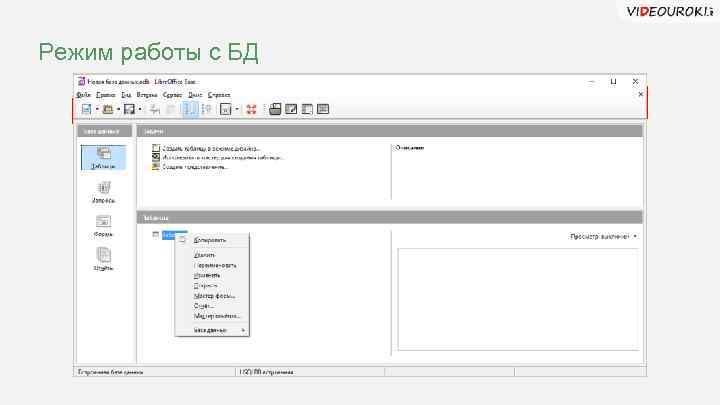720x405 pixels.
Task: Open the Просмотр preview mode dropdown
Action: click(x=603, y=236)
